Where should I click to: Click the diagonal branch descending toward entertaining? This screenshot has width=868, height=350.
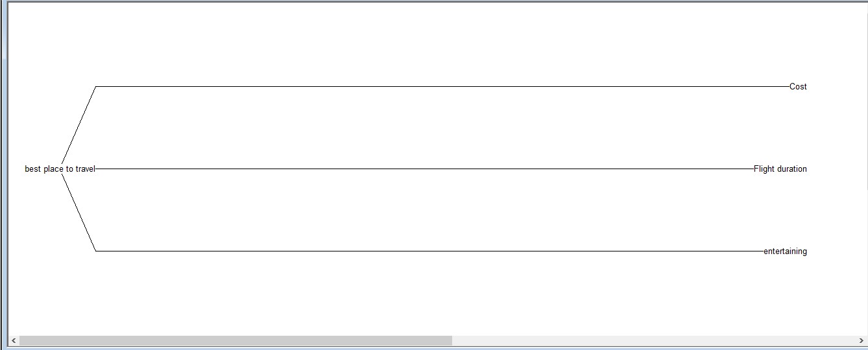tap(78, 213)
